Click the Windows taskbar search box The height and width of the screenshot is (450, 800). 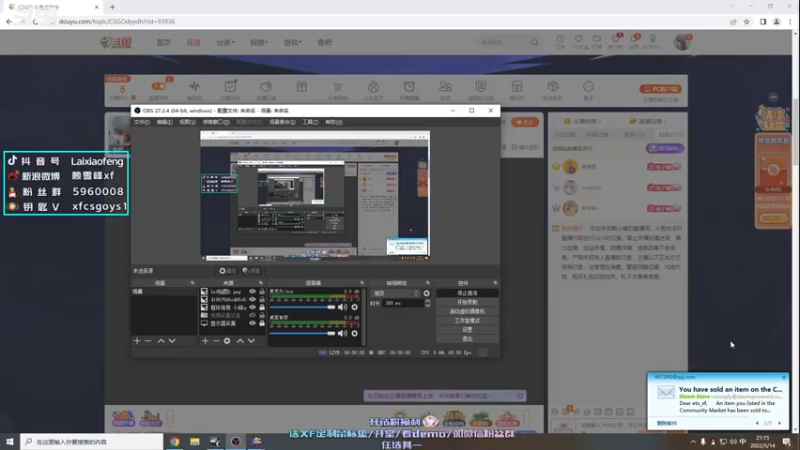coord(92,442)
